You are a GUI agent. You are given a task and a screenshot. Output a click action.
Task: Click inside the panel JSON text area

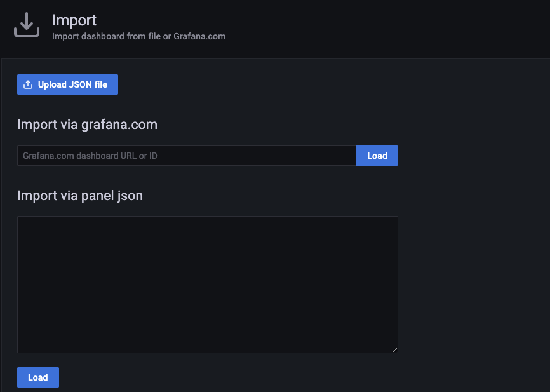pos(207,284)
